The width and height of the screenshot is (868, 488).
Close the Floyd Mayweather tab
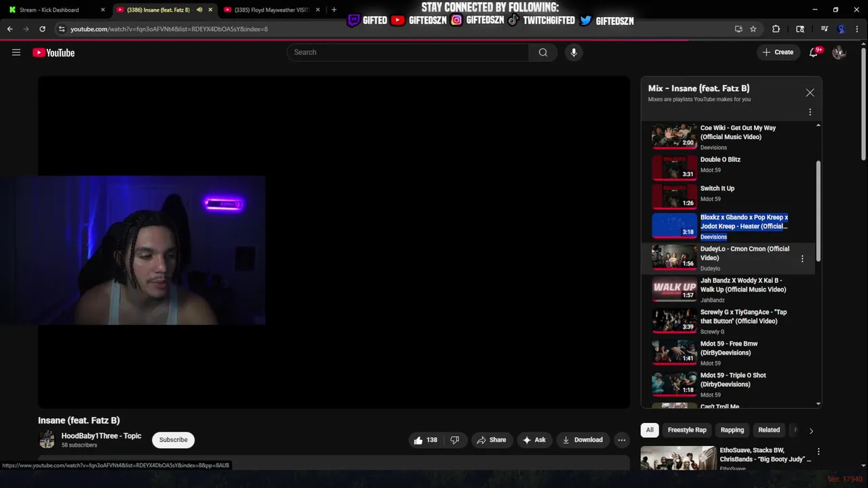pos(317,9)
